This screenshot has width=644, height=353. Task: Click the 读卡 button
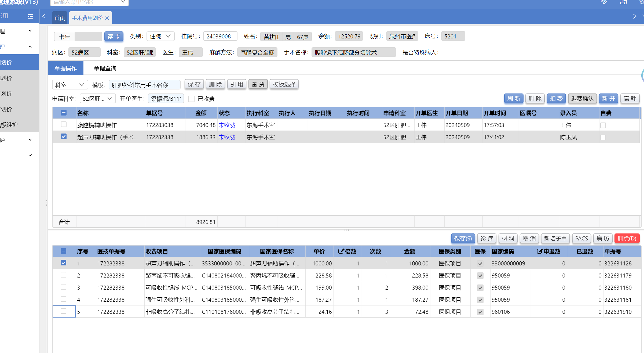pos(114,37)
